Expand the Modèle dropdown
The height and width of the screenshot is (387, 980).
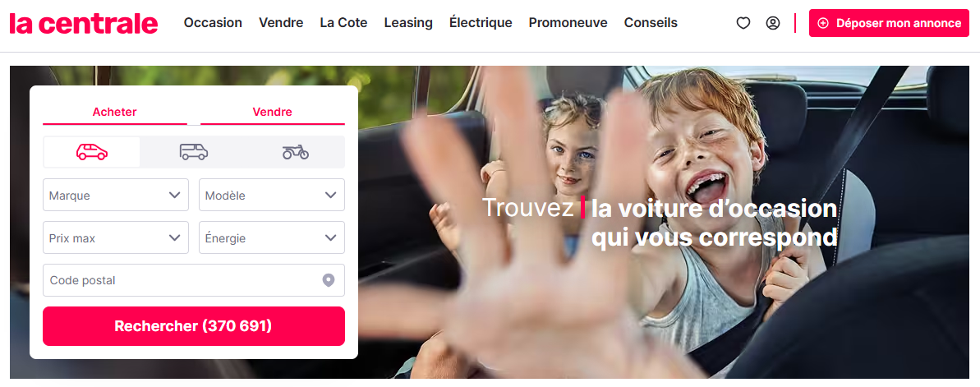(x=272, y=195)
